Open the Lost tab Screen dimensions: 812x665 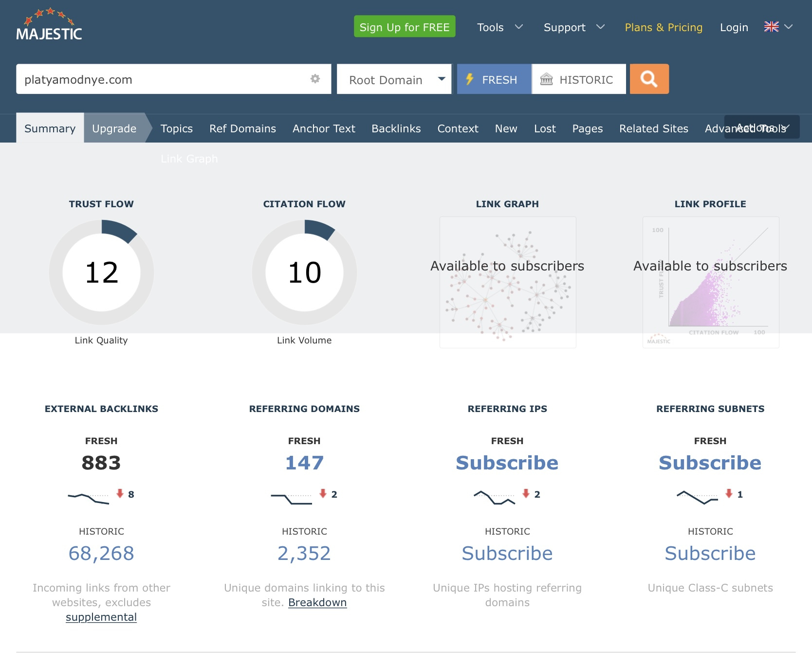click(x=545, y=128)
